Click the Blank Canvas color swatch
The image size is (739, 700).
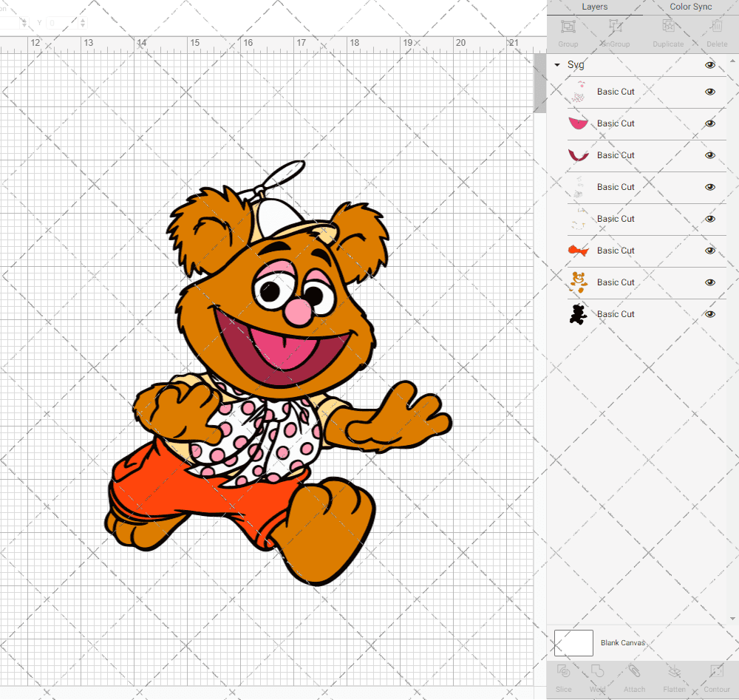point(573,643)
